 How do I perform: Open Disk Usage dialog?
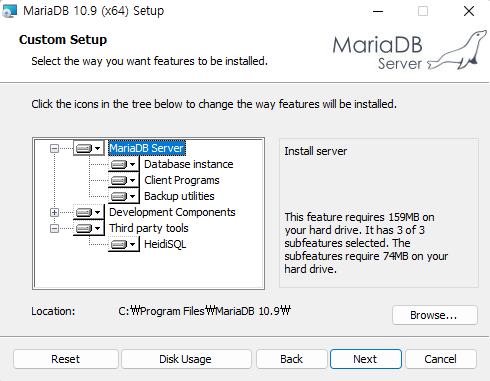[x=186, y=359]
